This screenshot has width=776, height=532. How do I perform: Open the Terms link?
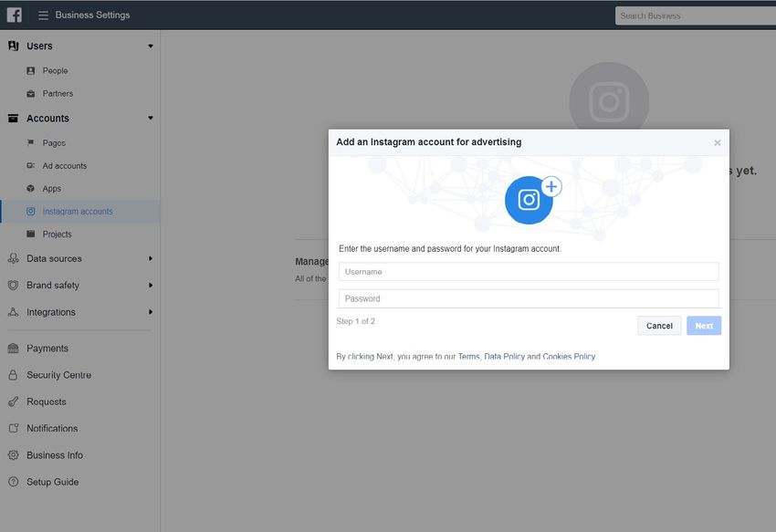(468, 356)
